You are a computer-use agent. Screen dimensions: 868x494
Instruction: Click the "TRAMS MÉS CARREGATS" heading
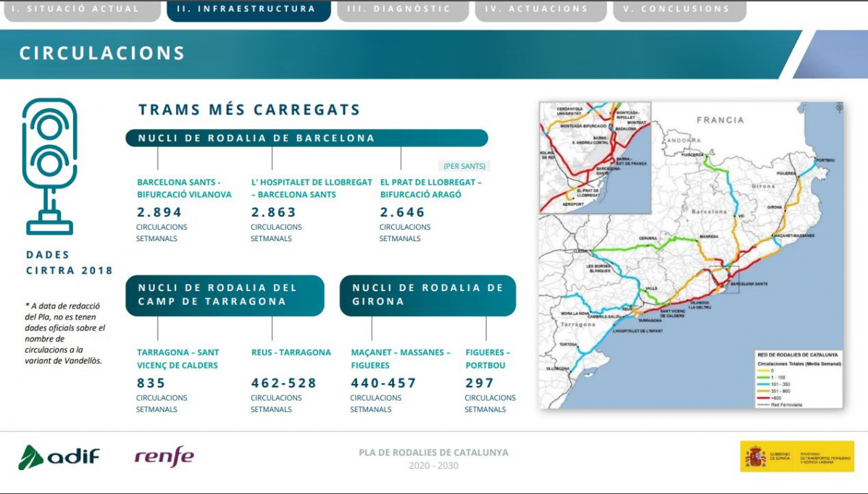tap(249, 109)
